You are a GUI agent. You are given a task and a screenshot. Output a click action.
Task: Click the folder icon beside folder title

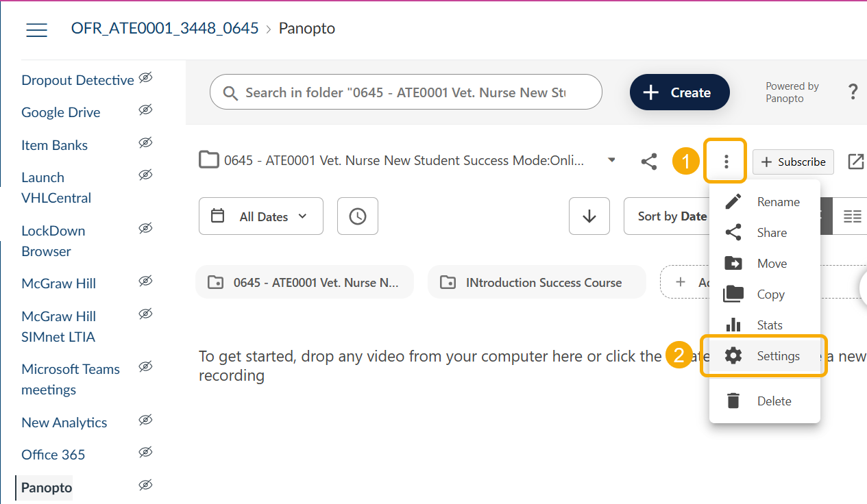[208, 160]
